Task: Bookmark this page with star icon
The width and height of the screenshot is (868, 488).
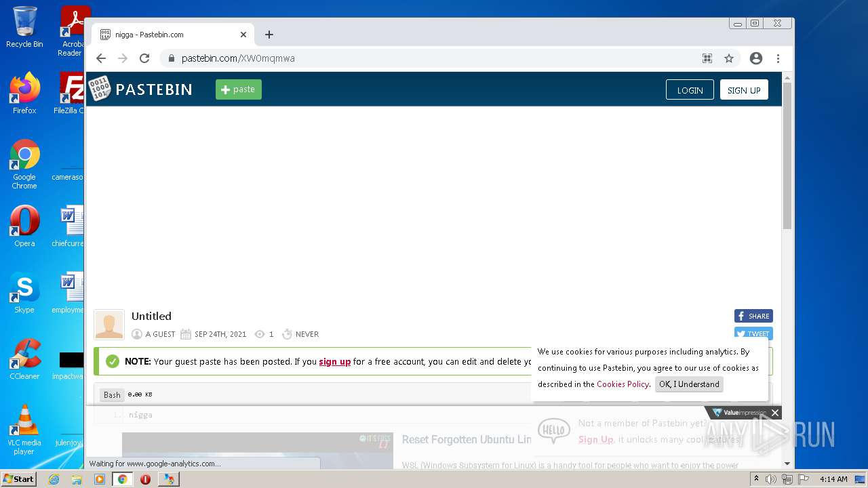Action: [729, 58]
